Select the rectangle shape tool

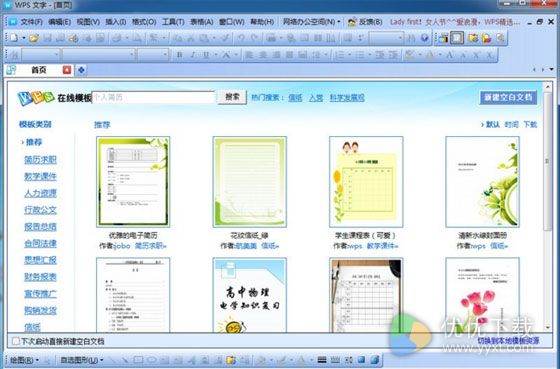click(138, 360)
